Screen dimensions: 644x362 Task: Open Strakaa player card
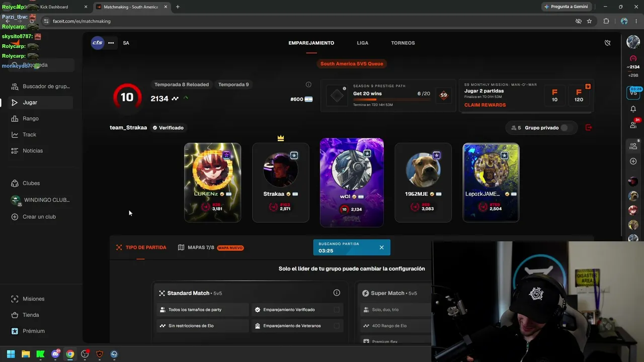[281, 183]
